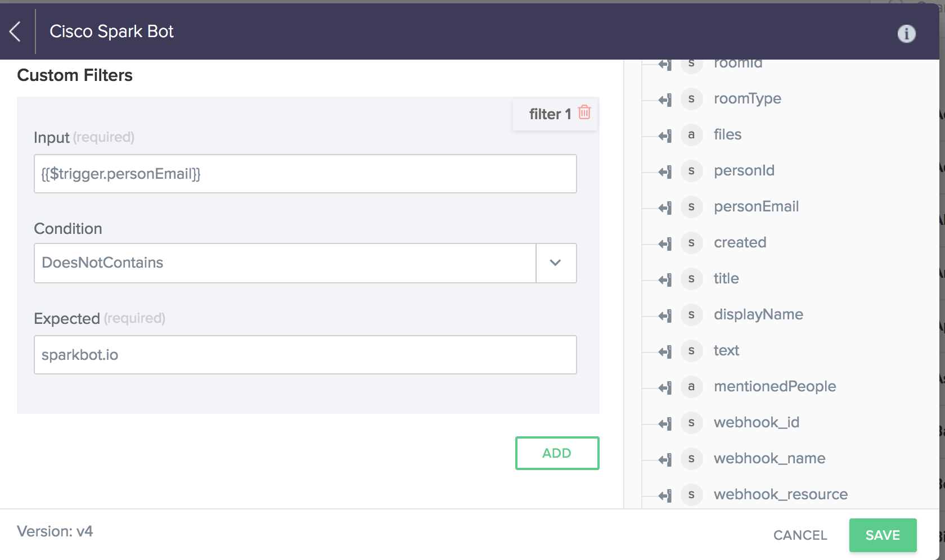Insert webhook_resource via its arrow icon
This screenshot has width=945, height=560.
coord(665,496)
